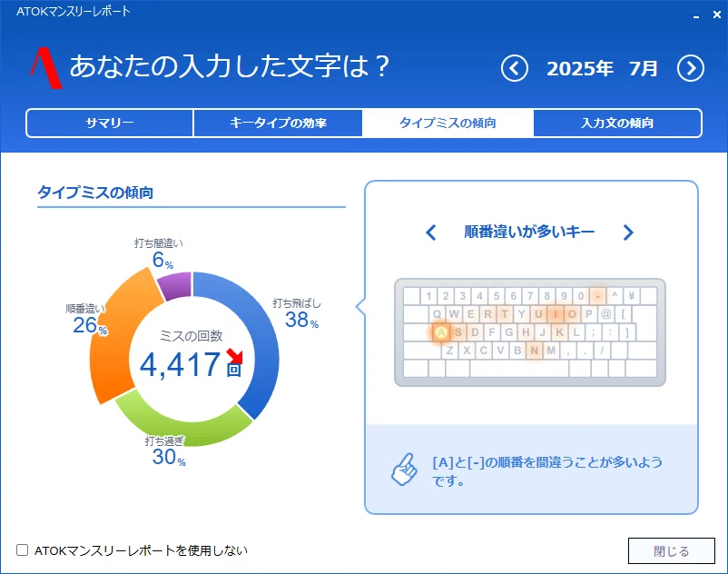Screen dimensions: 728x574
Task: Click the T key on keyboard diagram
Action: click(x=505, y=314)
